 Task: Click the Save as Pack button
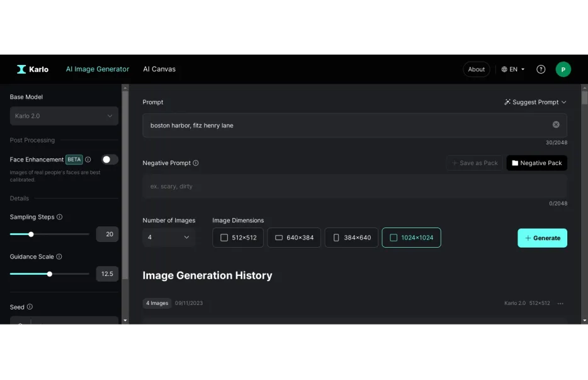coord(475,163)
